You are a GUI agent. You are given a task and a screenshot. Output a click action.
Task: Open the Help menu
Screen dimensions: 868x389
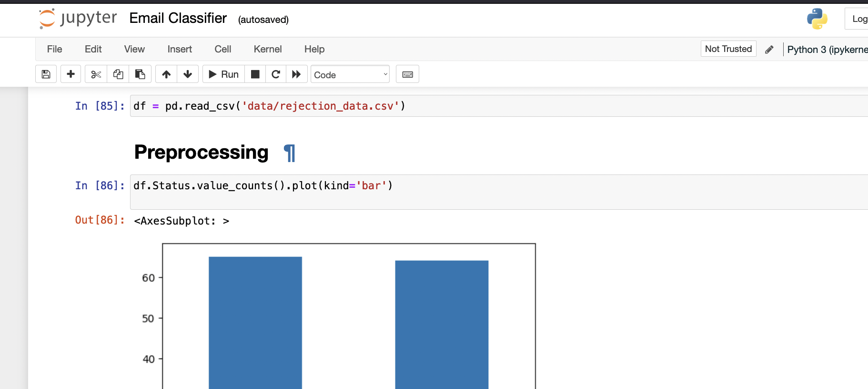click(x=314, y=49)
